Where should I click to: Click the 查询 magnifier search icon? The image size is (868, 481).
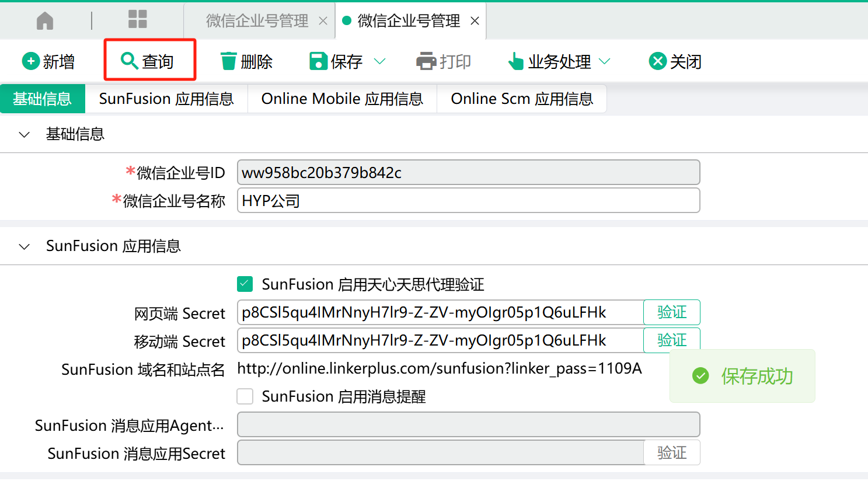[x=129, y=61]
